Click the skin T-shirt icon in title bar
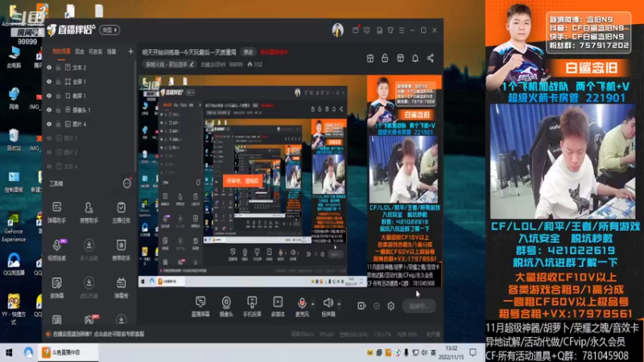This screenshot has height=362, width=644. 390,31
